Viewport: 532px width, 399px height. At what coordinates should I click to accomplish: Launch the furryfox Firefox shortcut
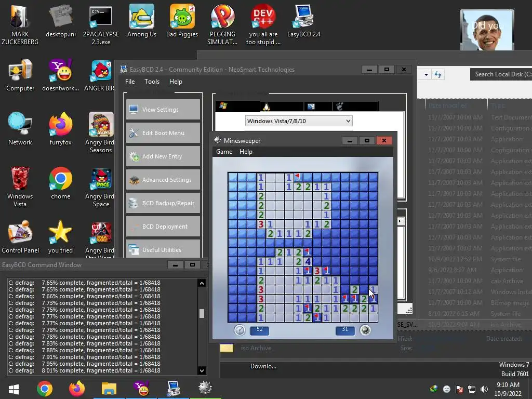[60, 129]
